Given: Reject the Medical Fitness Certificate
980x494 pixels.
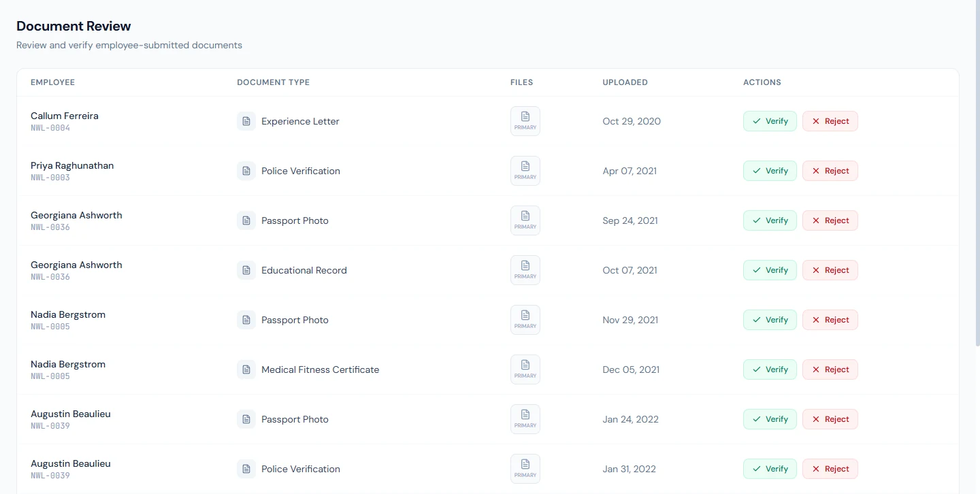Looking at the screenshot, I should [x=830, y=369].
